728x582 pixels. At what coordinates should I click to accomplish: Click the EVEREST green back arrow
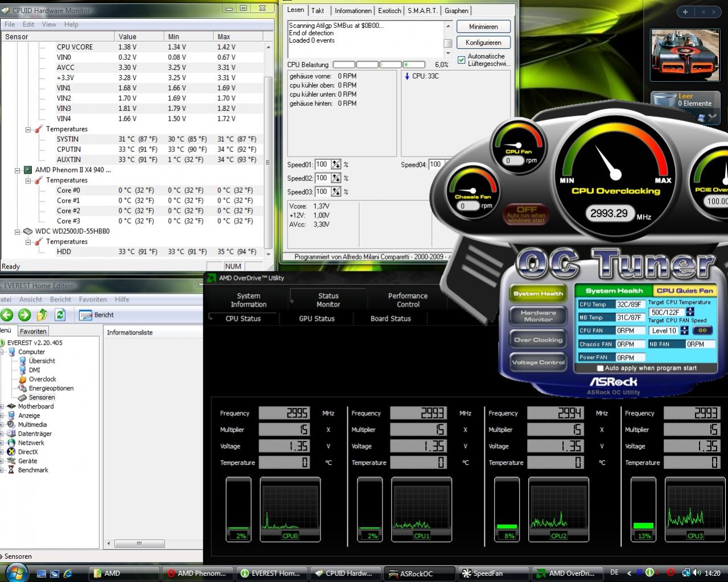click(x=6, y=315)
